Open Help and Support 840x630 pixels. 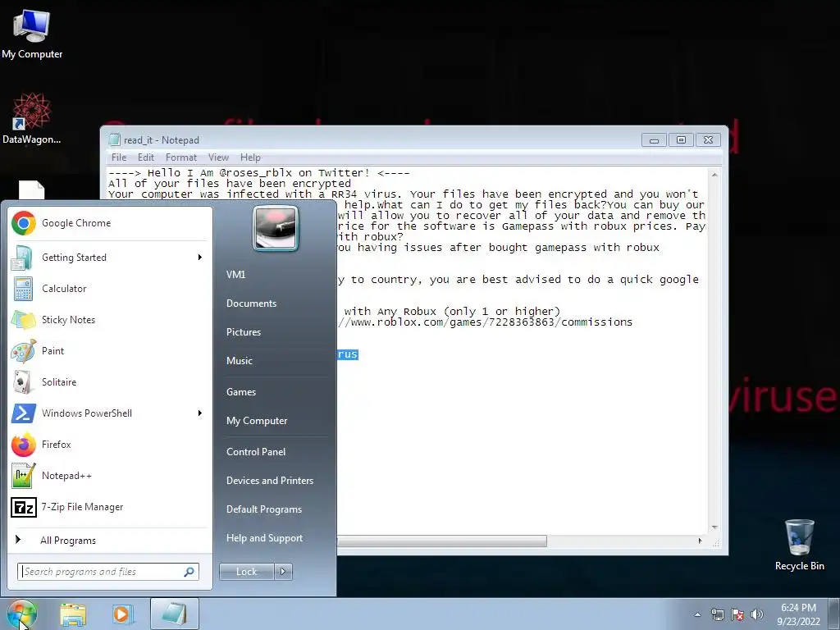264,538
